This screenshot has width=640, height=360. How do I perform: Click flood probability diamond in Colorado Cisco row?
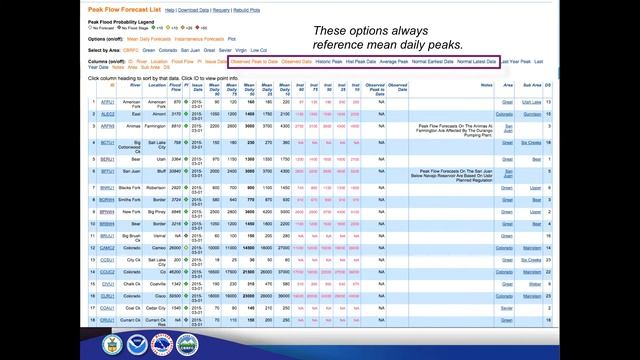(186, 296)
